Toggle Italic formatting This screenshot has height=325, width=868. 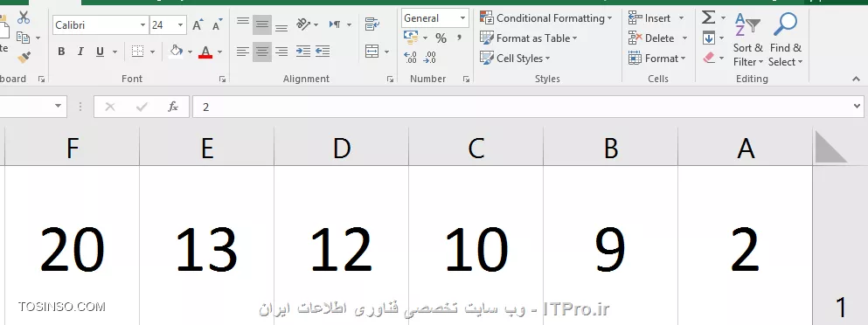[80, 52]
